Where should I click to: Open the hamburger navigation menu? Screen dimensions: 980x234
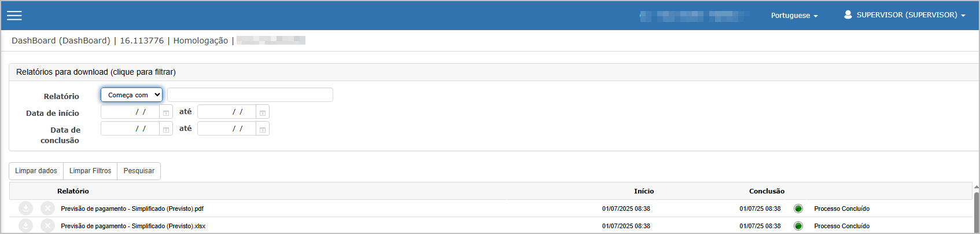click(x=14, y=16)
